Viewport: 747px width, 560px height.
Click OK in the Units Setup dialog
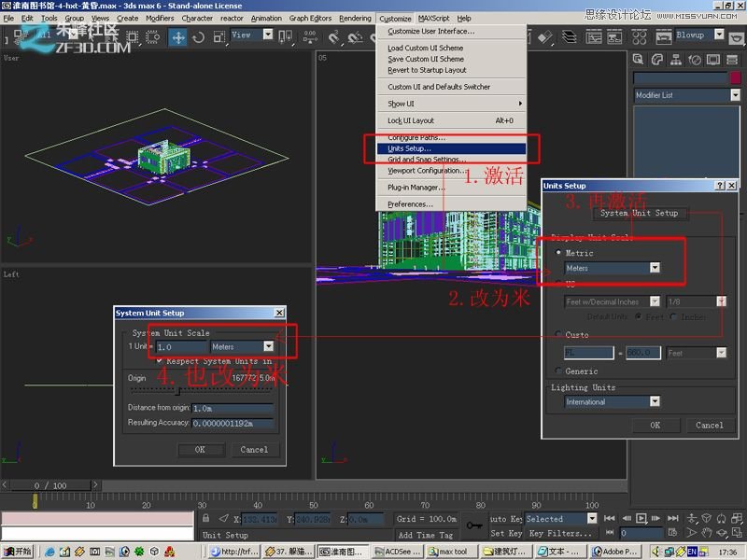[656, 425]
